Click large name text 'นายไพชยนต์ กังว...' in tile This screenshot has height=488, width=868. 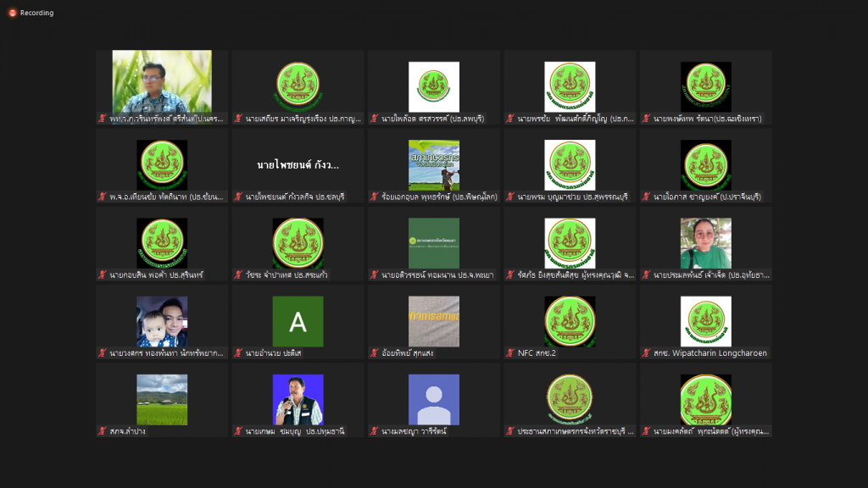298,165
